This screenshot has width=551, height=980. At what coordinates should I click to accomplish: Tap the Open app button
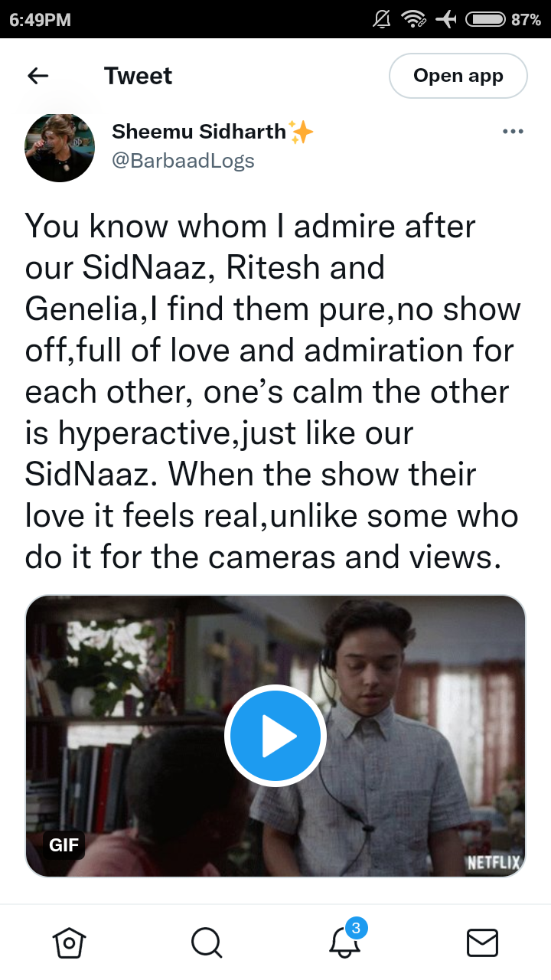[458, 76]
